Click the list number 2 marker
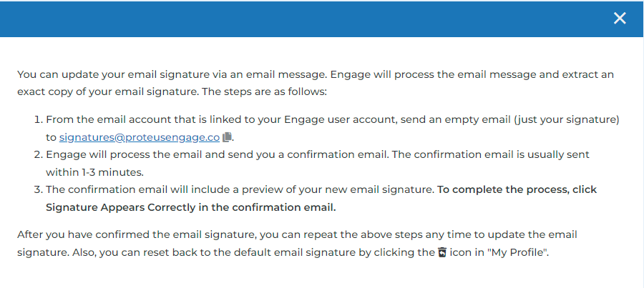 pos(38,154)
